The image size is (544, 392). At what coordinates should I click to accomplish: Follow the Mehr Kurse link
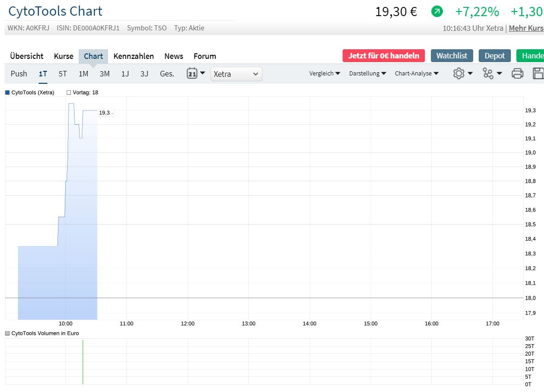(x=526, y=28)
